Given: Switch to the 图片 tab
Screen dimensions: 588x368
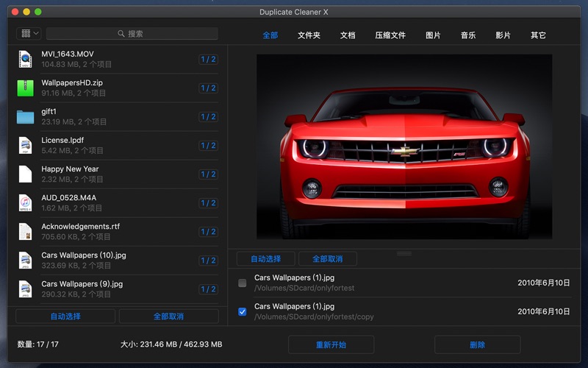Looking at the screenshot, I should [x=433, y=35].
